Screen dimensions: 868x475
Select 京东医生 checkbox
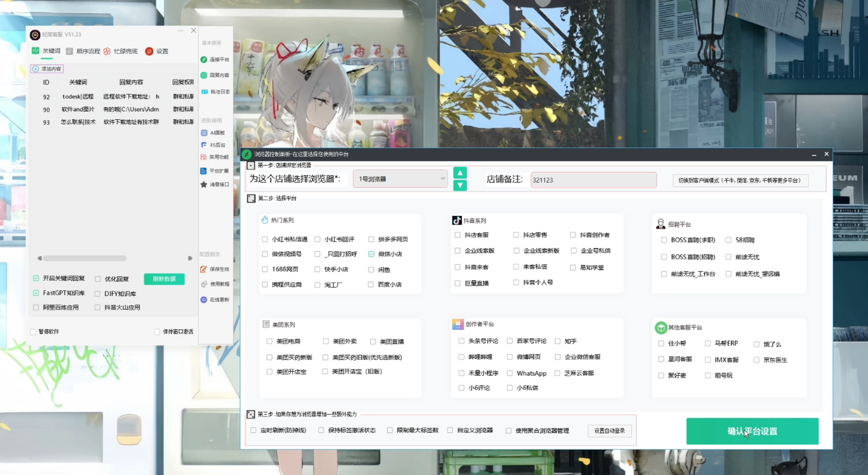[756, 360]
